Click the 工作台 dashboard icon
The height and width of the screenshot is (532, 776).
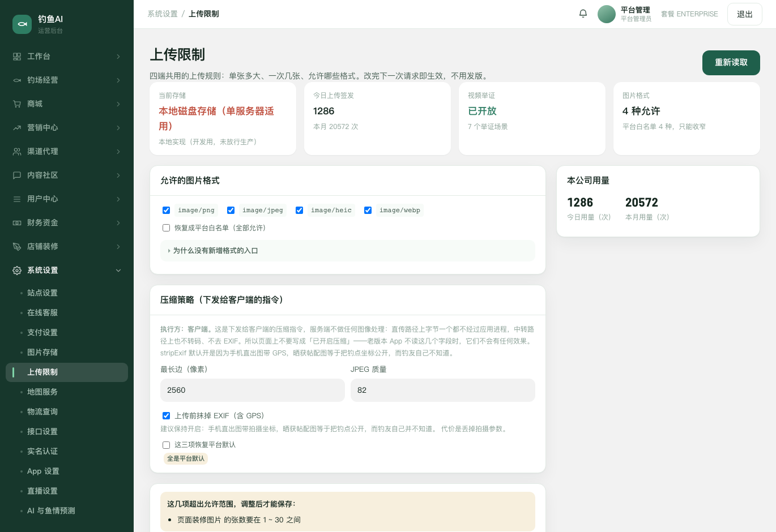coord(17,57)
